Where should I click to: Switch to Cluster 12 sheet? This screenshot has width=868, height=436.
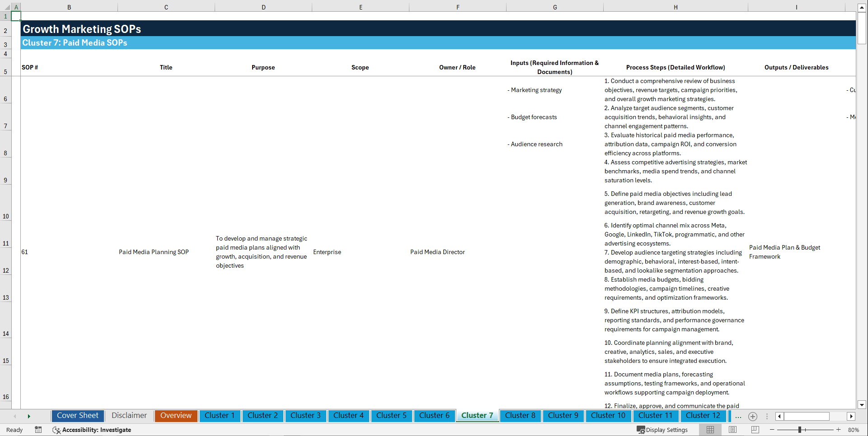point(703,416)
